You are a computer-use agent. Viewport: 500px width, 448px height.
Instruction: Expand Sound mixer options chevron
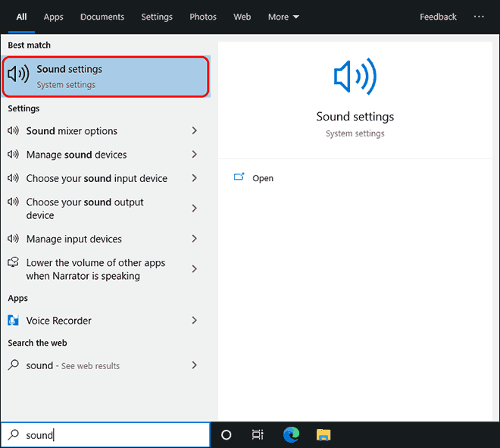(194, 130)
